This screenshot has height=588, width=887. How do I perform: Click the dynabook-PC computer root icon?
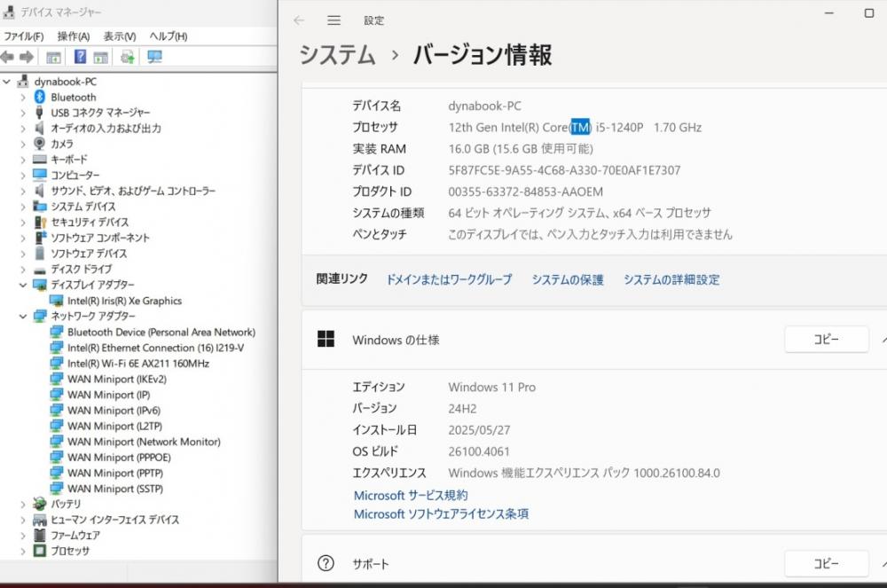point(23,82)
